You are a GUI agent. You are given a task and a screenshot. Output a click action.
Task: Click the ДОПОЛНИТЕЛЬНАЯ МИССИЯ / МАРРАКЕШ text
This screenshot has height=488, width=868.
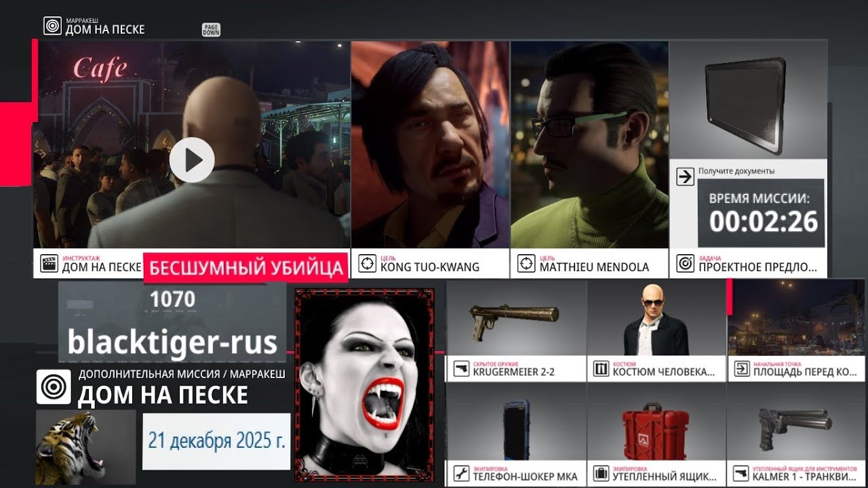[x=182, y=374]
